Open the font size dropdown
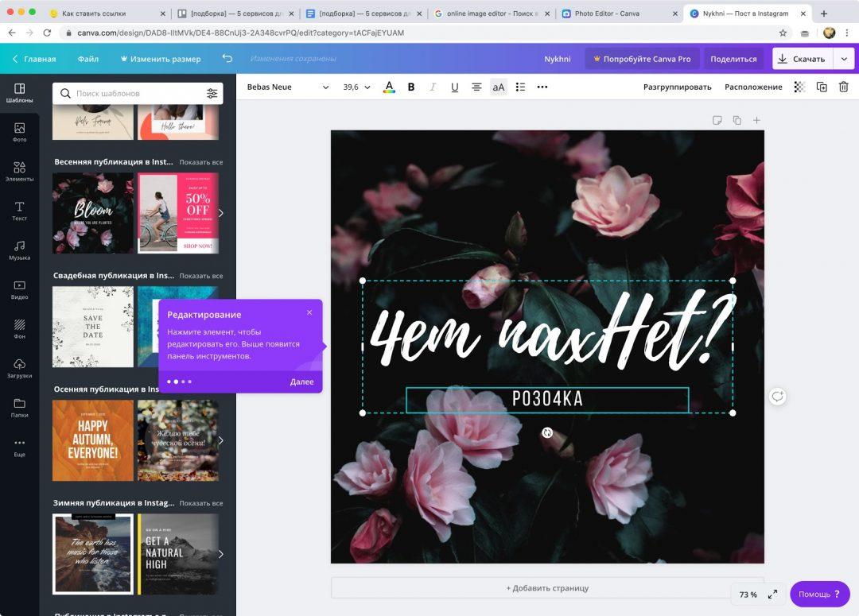Screen dimensions: 859x616 [356, 86]
